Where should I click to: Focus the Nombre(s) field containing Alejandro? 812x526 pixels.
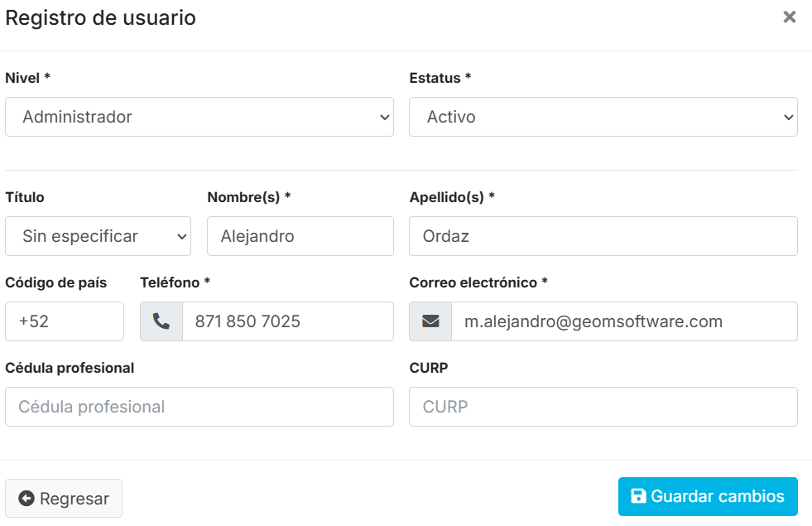click(300, 236)
